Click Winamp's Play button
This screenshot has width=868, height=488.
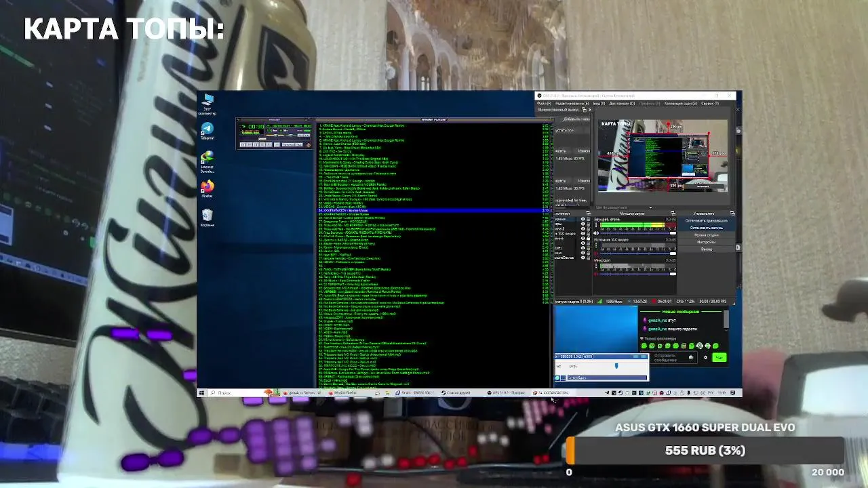(x=249, y=144)
